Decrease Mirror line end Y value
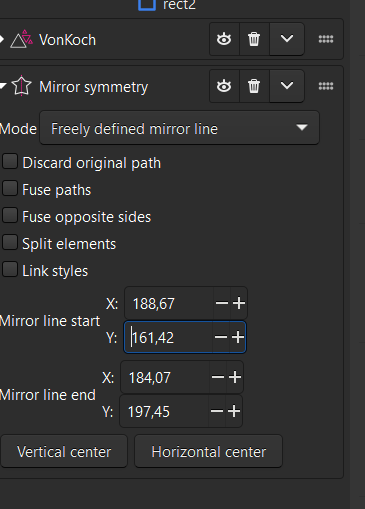This screenshot has width=365, height=509. (217, 411)
